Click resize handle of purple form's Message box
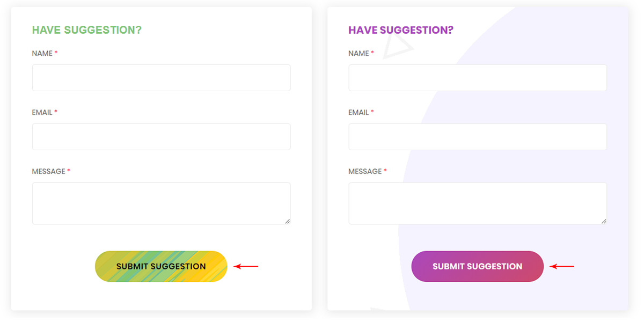Screen dimensions: 644x322 click(x=604, y=221)
